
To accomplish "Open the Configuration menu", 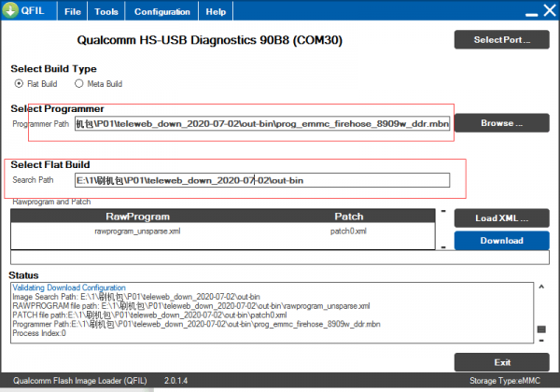I will point(161,12).
